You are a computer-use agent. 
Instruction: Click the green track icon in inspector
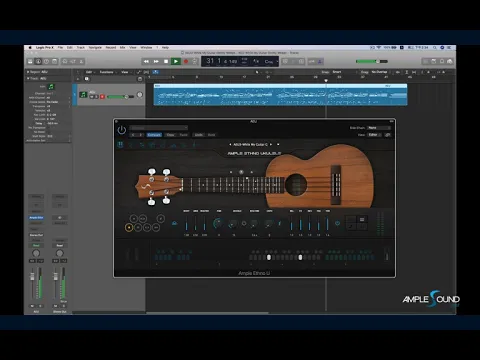click(51, 87)
